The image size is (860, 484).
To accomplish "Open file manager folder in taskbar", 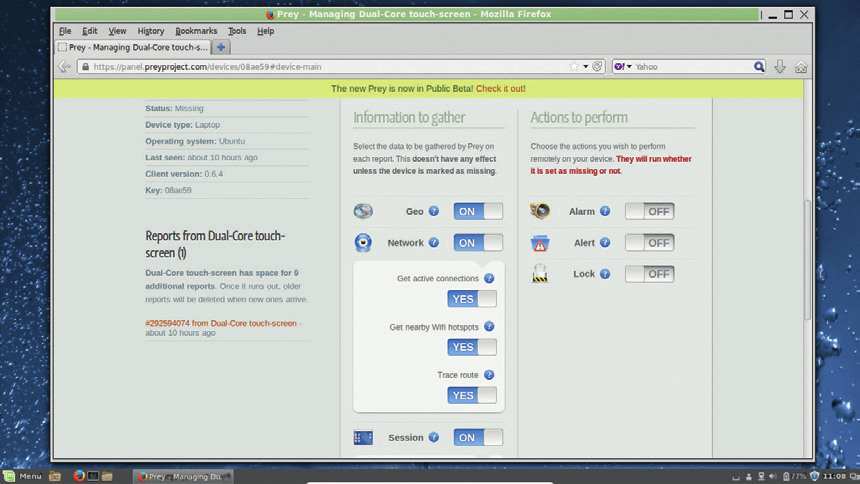I will [x=108, y=476].
